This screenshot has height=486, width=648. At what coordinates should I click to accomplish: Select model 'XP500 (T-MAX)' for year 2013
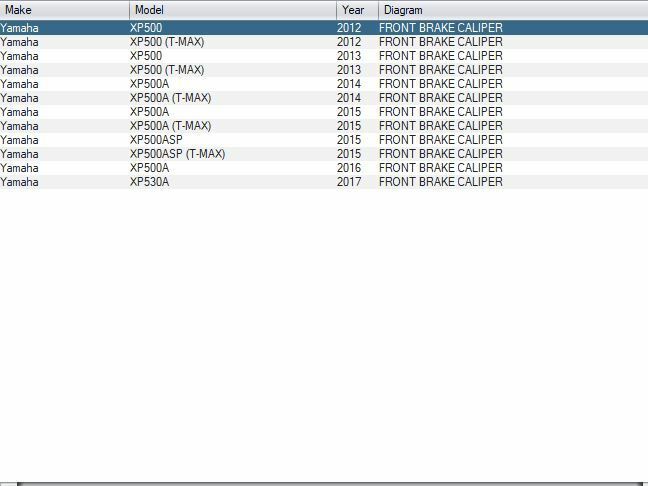[x=167, y=70]
